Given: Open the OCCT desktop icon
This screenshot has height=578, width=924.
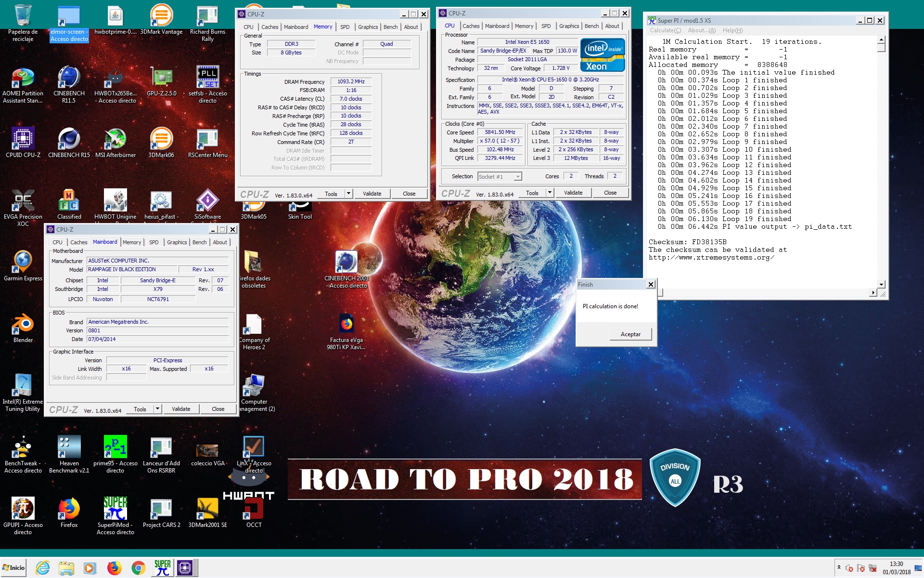Looking at the screenshot, I should (x=254, y=509).
